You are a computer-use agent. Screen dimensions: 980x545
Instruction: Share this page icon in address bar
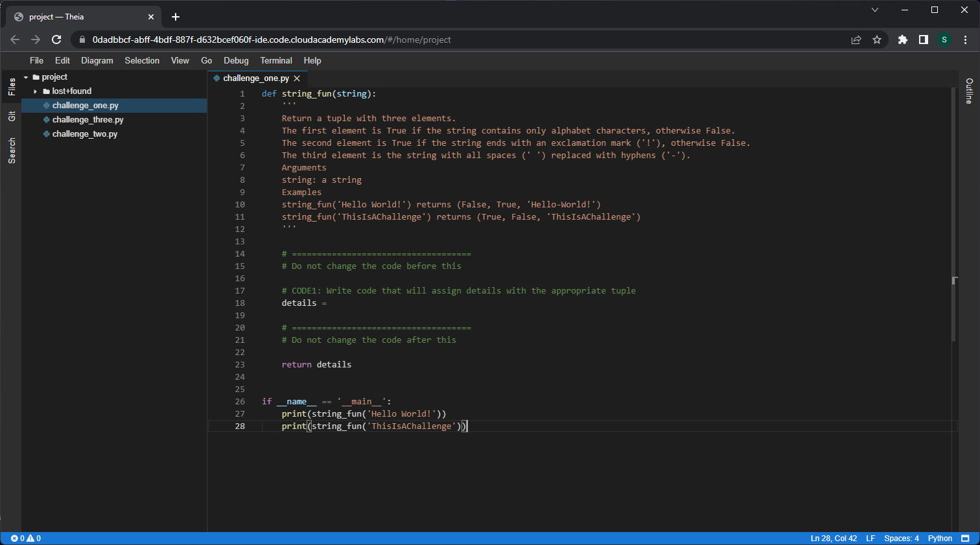point(856,40)
